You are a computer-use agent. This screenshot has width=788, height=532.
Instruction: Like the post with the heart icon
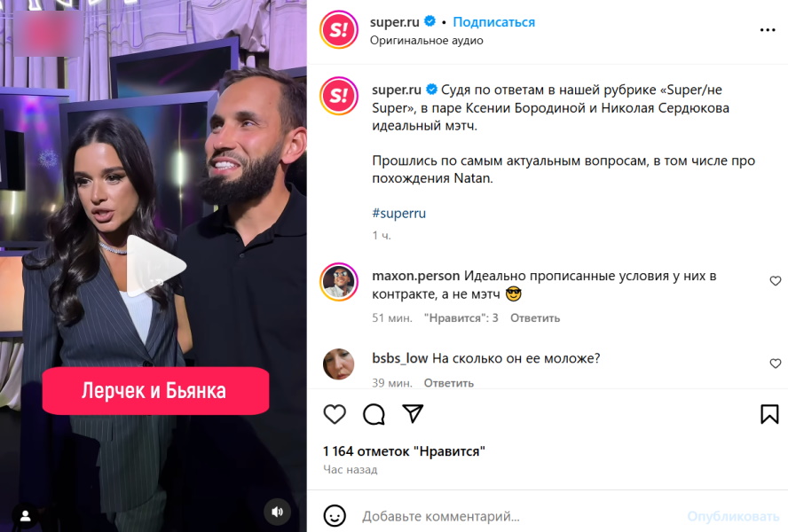(x=335, y=414)
